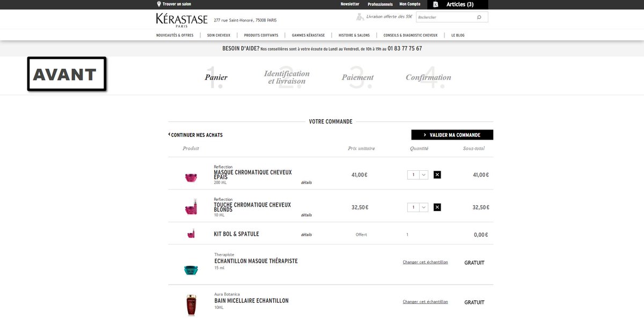644x319 pixels.
Task: Click the 0,00 € subtotal
Action: [x=481, y=235]
